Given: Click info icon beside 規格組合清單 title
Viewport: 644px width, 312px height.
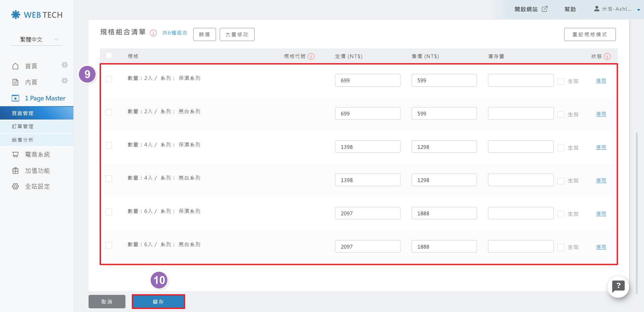Looking at the screenshot, I should click(x=153, y=33).
